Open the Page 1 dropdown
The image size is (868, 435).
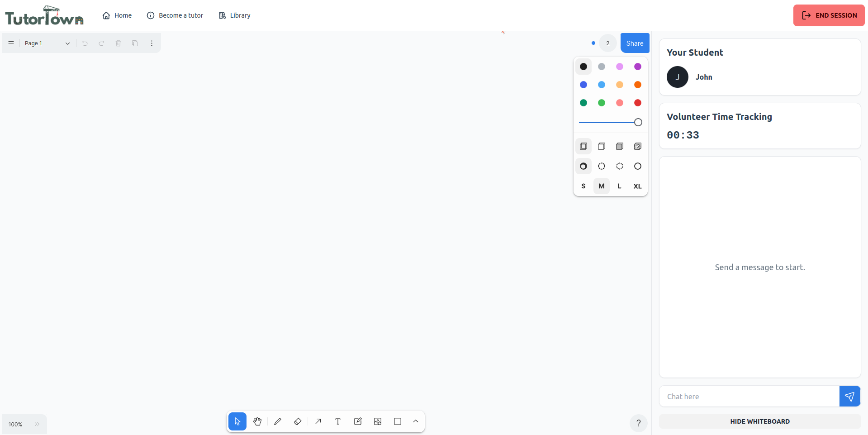click(x=47, y=43)
